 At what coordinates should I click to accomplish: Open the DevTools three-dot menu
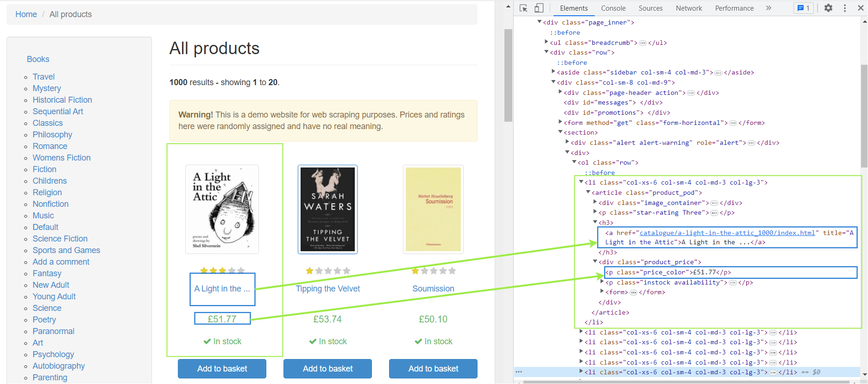(845, 8)
